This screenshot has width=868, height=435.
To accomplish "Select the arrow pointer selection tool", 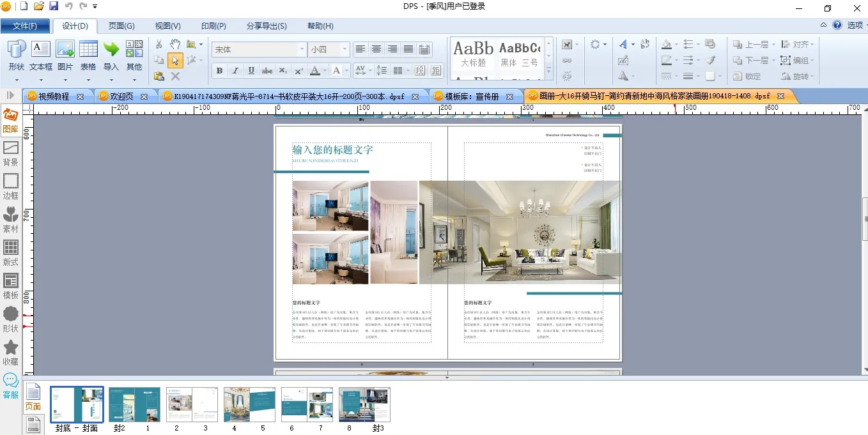I will tap(174, 61).
